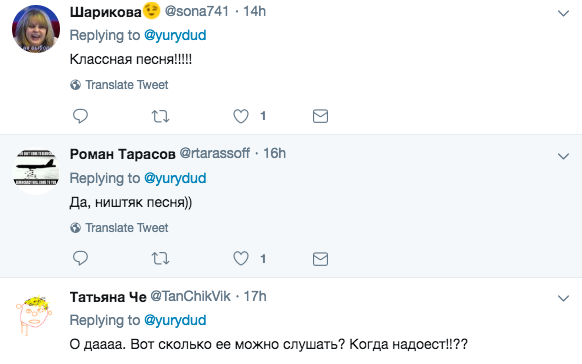Send Шарикова's tweet via direct message icon
Image resolution: width=582 pixels, height=364 pixels.
[320, 116]
